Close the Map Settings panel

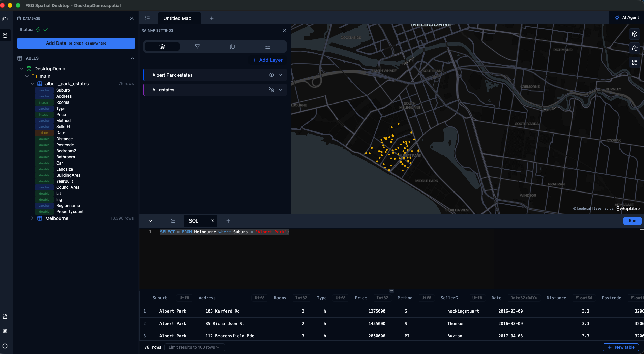coord(285,30)
